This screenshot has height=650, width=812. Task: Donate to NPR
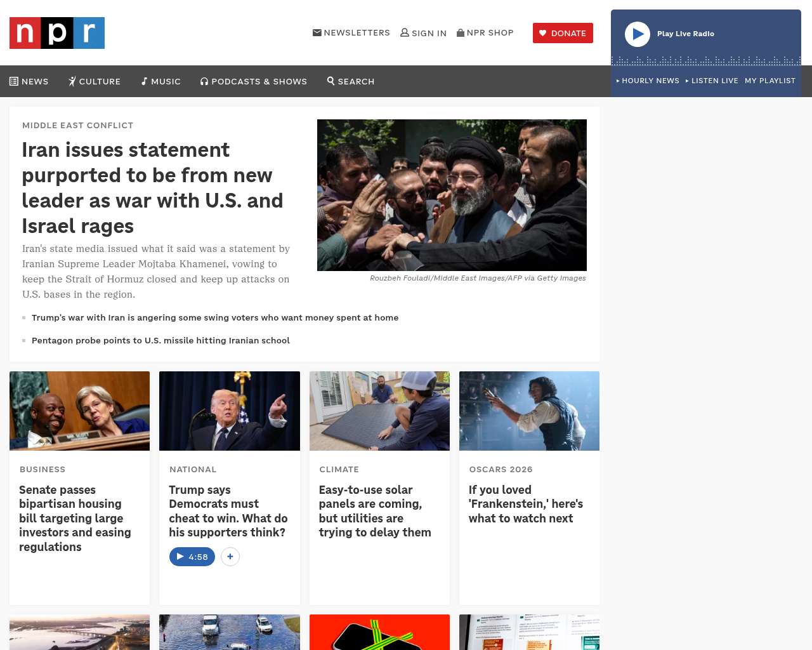(x=563, y=33)
